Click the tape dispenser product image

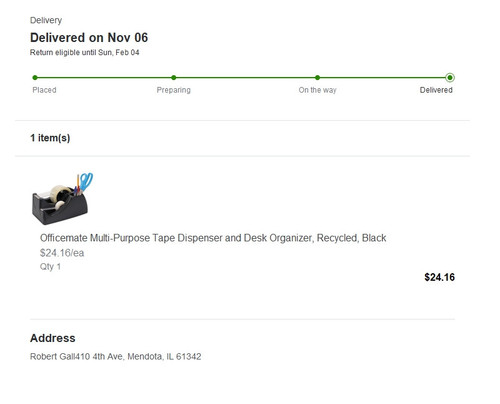[x=62, y=199]
